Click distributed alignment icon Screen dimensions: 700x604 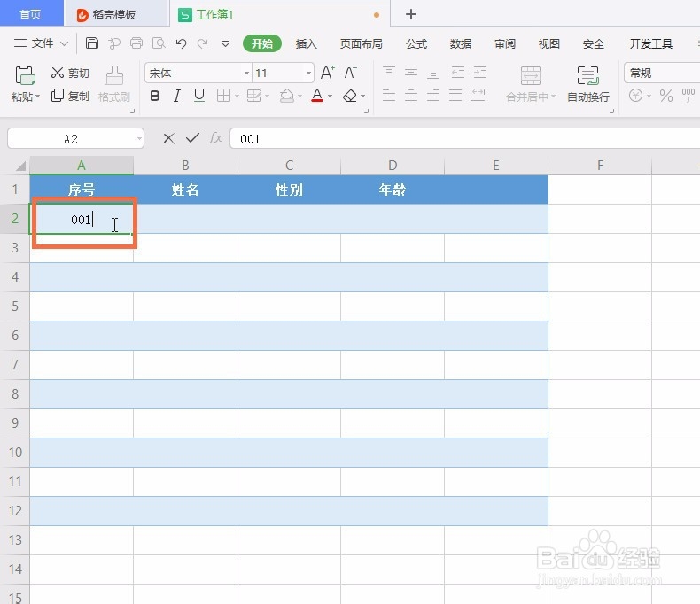[x=478, y=95]
